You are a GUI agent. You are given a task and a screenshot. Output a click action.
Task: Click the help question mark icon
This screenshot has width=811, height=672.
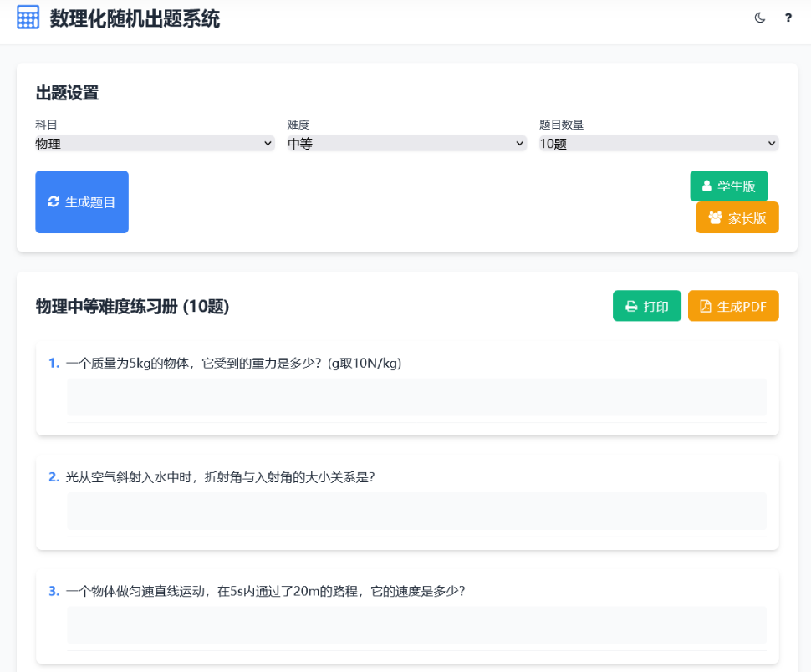coord(787,18)
